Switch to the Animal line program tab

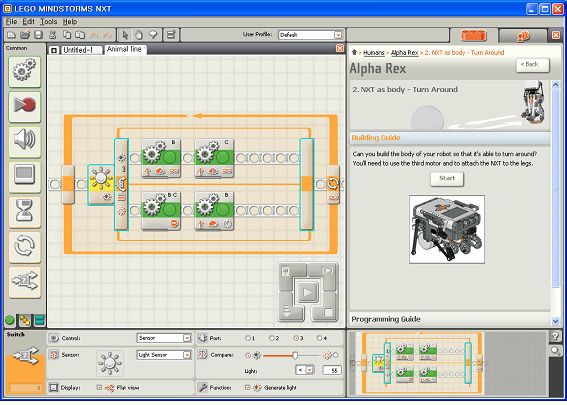[x=124, y=50]
